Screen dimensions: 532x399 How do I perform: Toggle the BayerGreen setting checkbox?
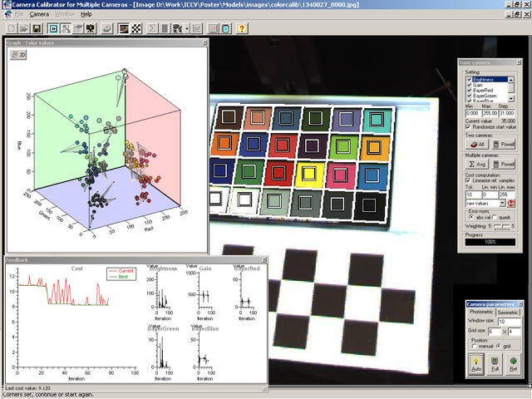pos(470,96)
